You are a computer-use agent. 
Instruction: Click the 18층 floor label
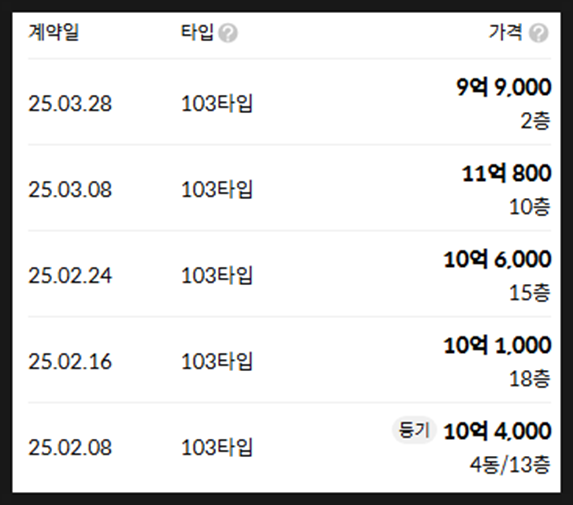(530, 379)
